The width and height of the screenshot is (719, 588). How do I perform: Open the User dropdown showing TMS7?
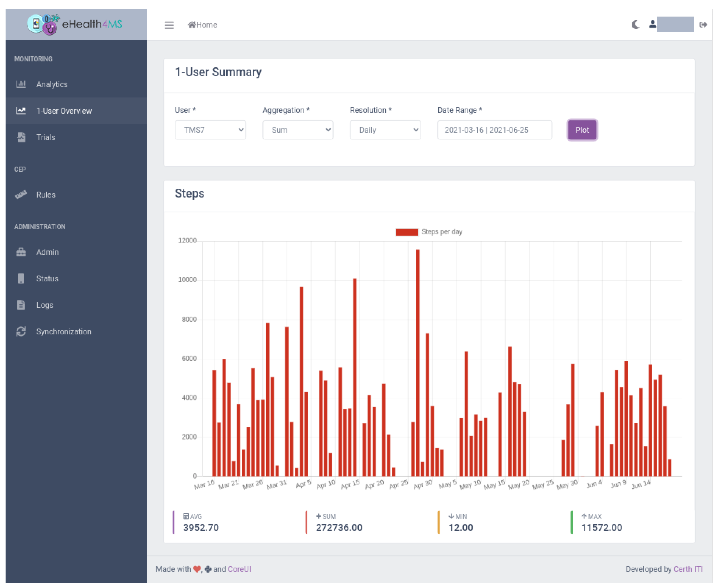[x=210, y=130]
